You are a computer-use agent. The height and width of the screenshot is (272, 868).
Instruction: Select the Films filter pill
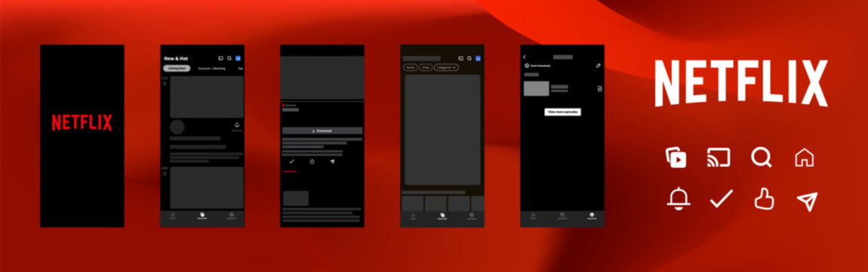coord(426,67)
